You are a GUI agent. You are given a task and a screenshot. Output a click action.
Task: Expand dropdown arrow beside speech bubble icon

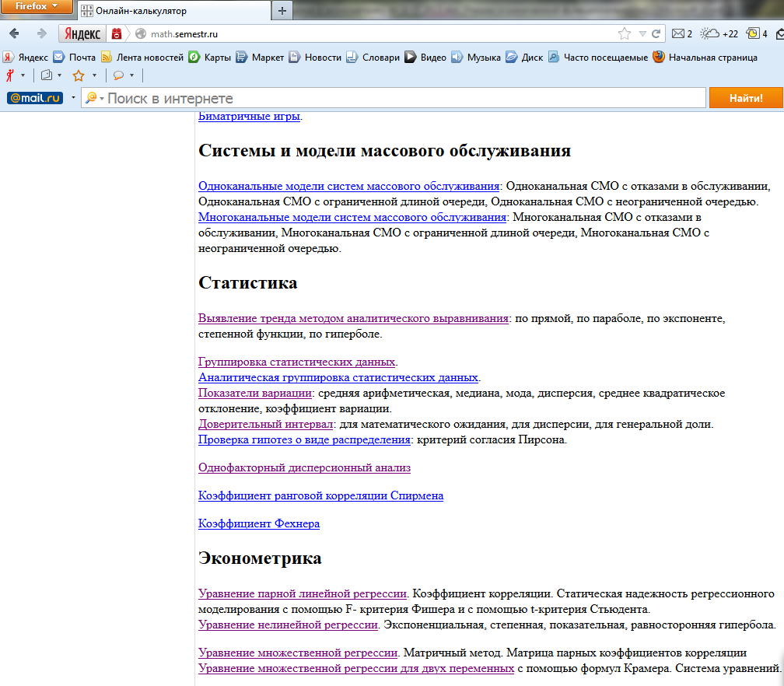[132, 75]
